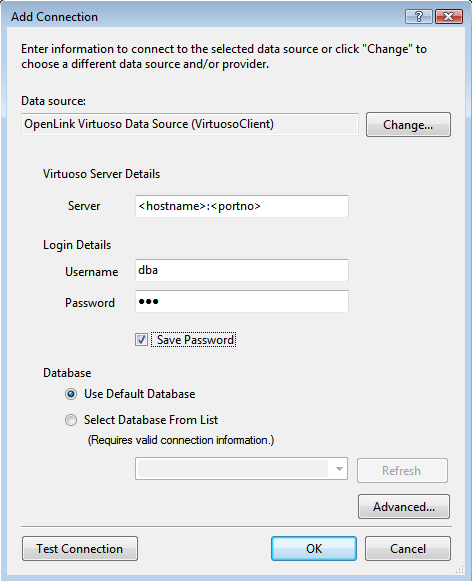This screenshot has width=472, height=581.
Task: Click the resize grip at dialog corner
Action: click(x=459, y=569)
